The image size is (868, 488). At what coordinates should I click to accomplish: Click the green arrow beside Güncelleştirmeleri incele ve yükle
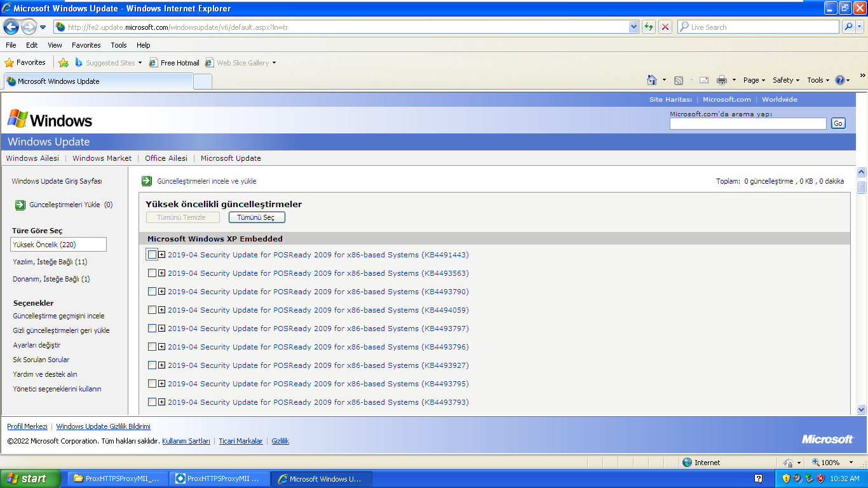(147, 181)
